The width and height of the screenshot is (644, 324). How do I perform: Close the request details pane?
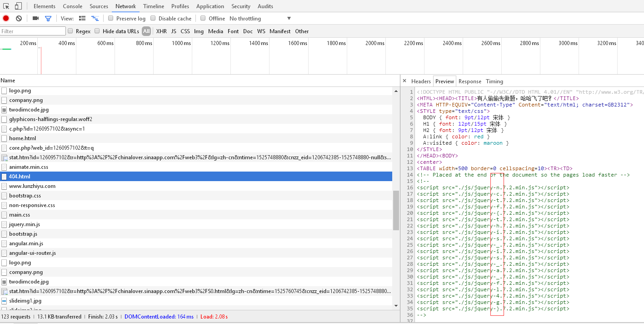click(x=404, y=81)
